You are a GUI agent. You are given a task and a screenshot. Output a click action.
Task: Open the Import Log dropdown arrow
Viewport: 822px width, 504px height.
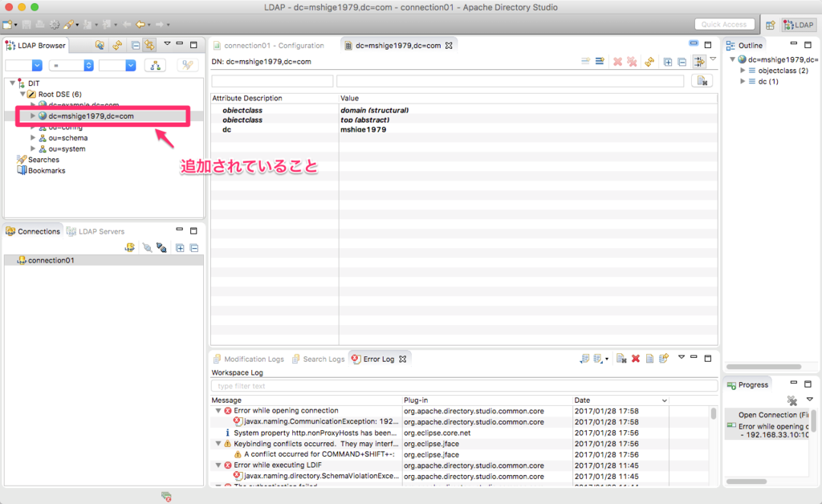click(x=607, y=360)
